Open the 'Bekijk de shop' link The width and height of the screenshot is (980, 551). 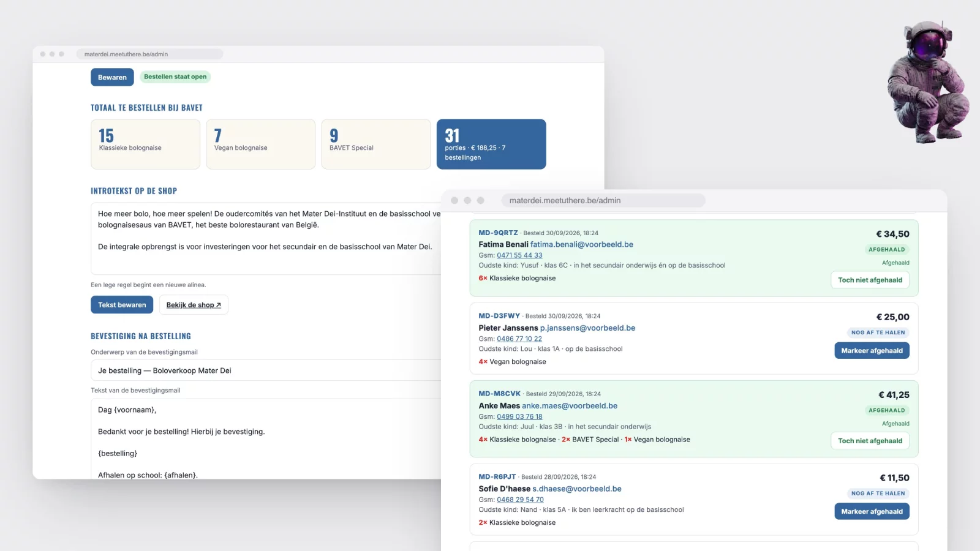(x=194, y=305)
